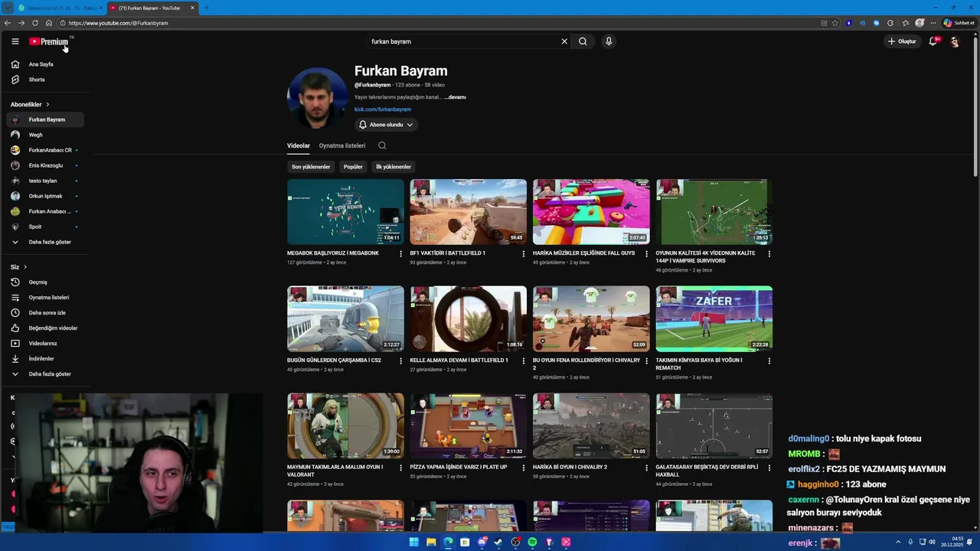The width and height of the screenshot is (980, 551).
Task: Go back in browser toolbar
Action: pyautogui.click(x=8, y=23)
